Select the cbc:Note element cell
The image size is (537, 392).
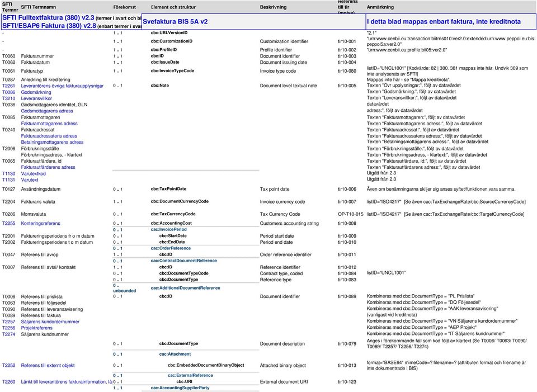pyautogui.click(x=159, y=86)
